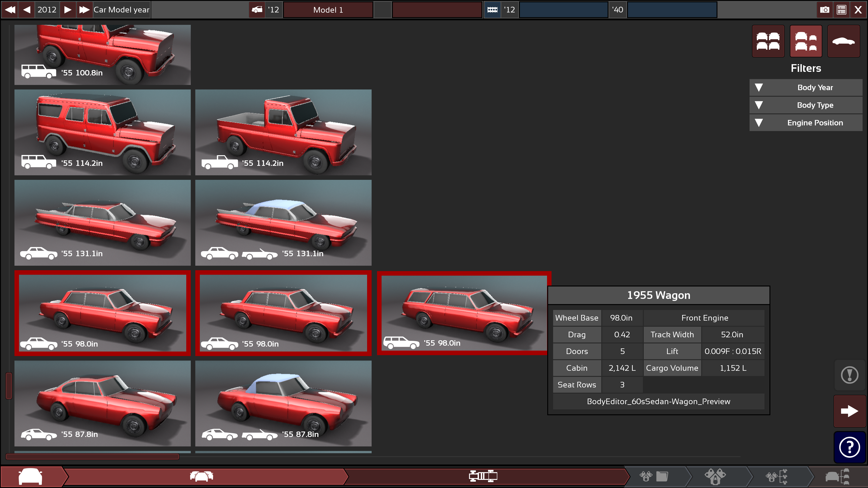Open the engine family design tab
This screenshot has height=488, width=868.
pos(654,476)
